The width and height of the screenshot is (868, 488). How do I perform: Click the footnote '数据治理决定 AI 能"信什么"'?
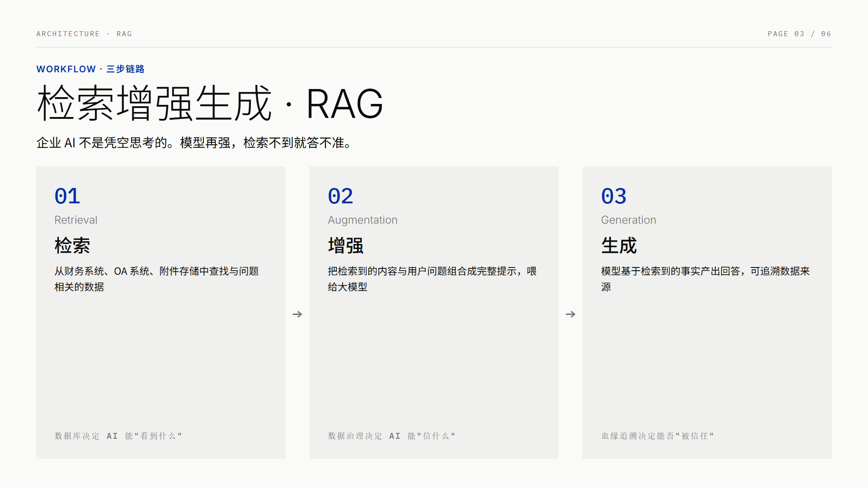pos(392,436)
